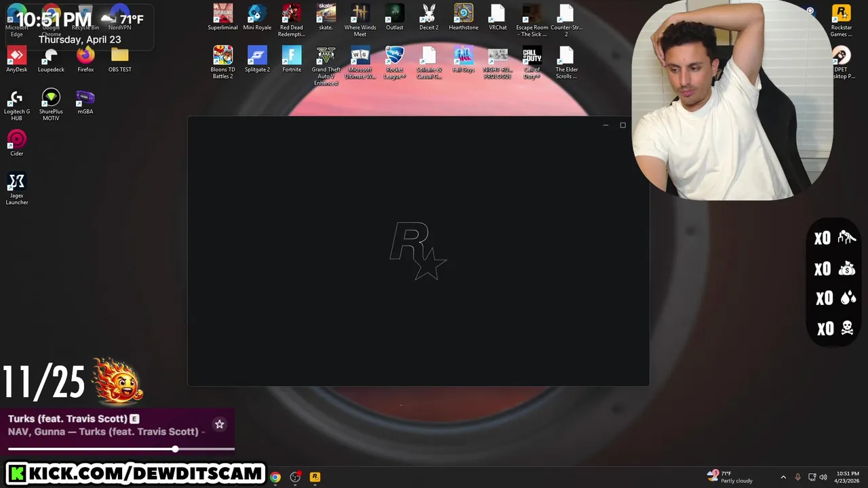
Task: Launch Red Dead Redemption desktop icon
Action: pos(292,20)
